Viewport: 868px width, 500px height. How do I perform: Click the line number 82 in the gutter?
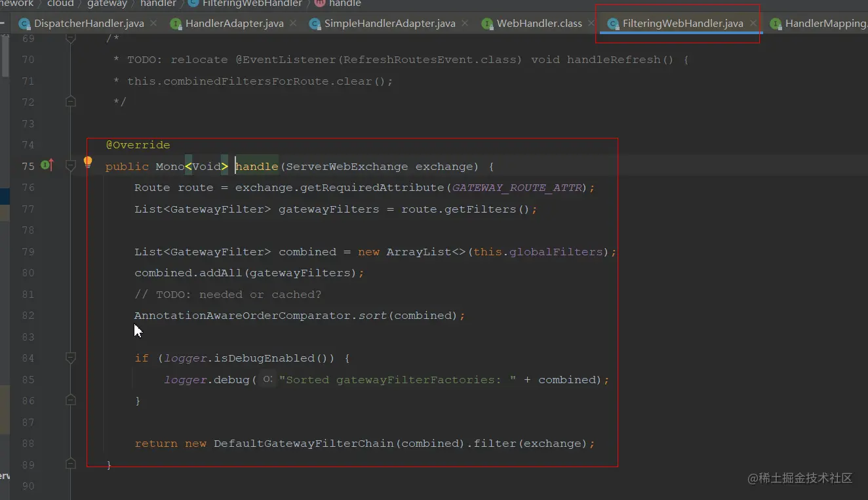[28, 316]
